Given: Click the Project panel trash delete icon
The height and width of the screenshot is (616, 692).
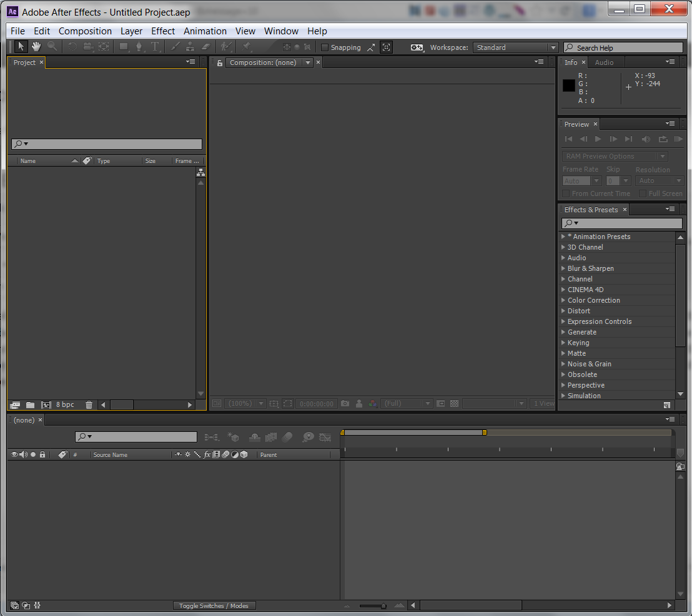Looking at the screenshot, I should click(x=89, y=405).
